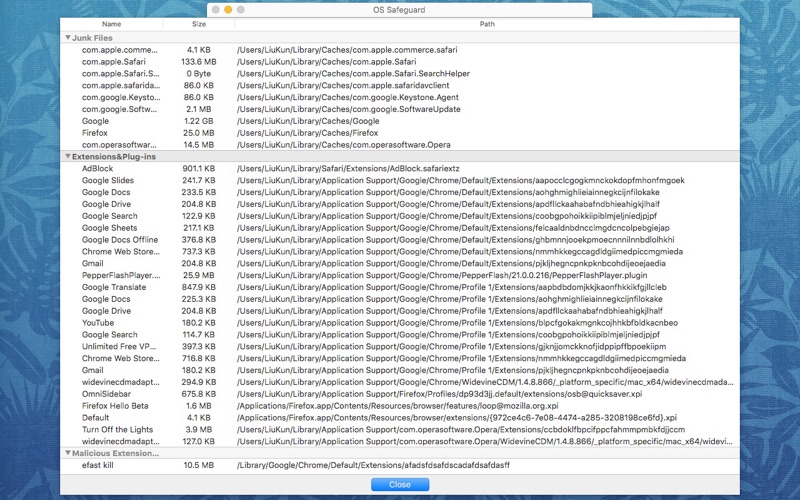Click the osb@quicksaver.xpi path
This screenshot has height=500, width=800.
439,394
